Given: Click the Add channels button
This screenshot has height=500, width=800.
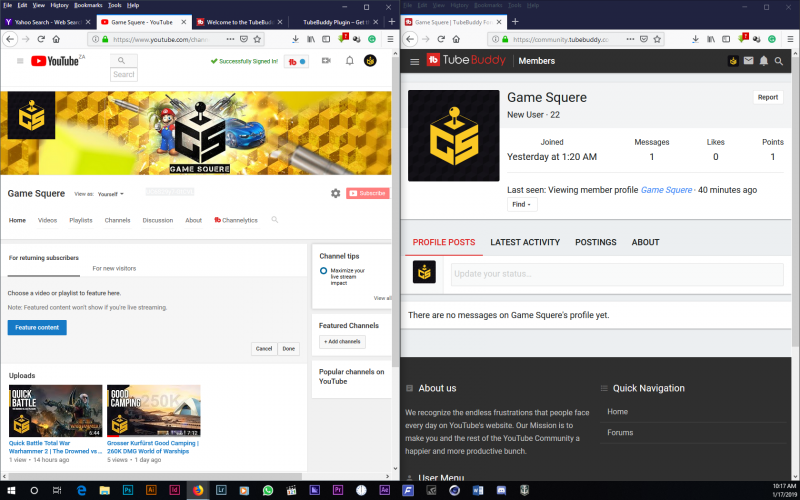Looking at the screenshot, I should [342, 342].
